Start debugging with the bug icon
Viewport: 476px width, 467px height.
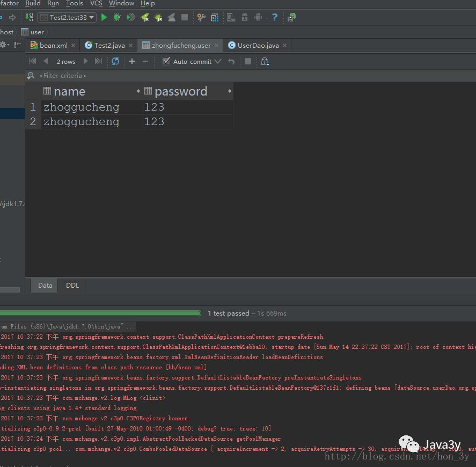117,17
